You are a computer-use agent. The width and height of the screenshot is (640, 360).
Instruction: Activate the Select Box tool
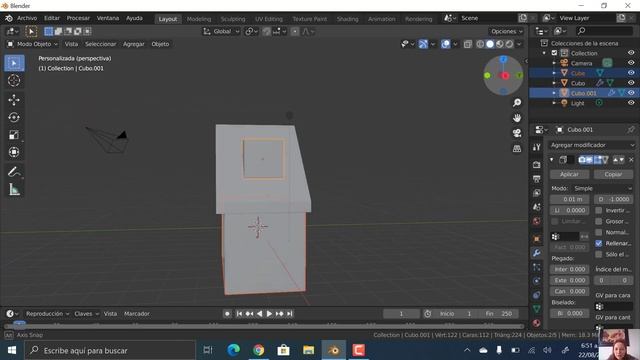pos(14,63)
